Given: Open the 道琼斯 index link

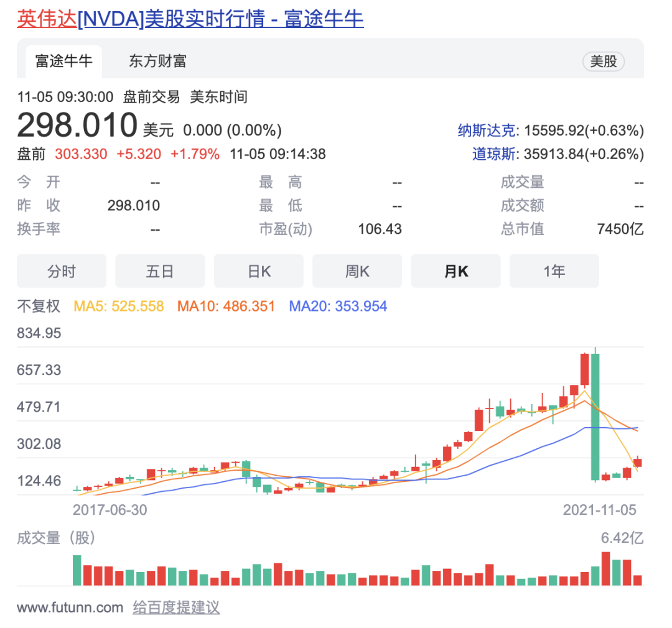Looking at the screenshot, I should [x=493, y=154].
